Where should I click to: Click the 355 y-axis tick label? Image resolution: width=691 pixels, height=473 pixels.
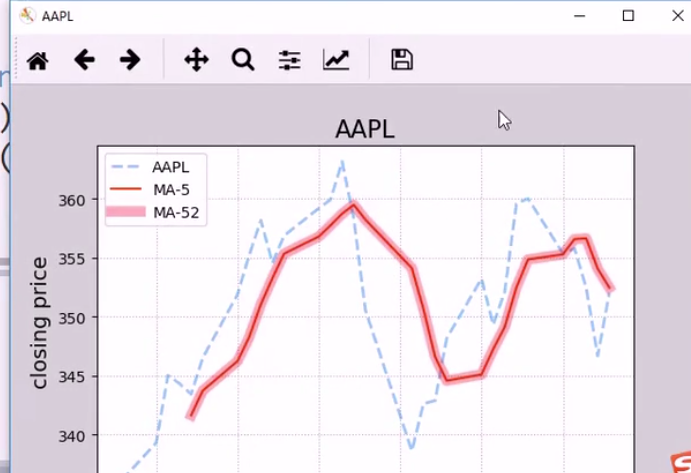72,259
